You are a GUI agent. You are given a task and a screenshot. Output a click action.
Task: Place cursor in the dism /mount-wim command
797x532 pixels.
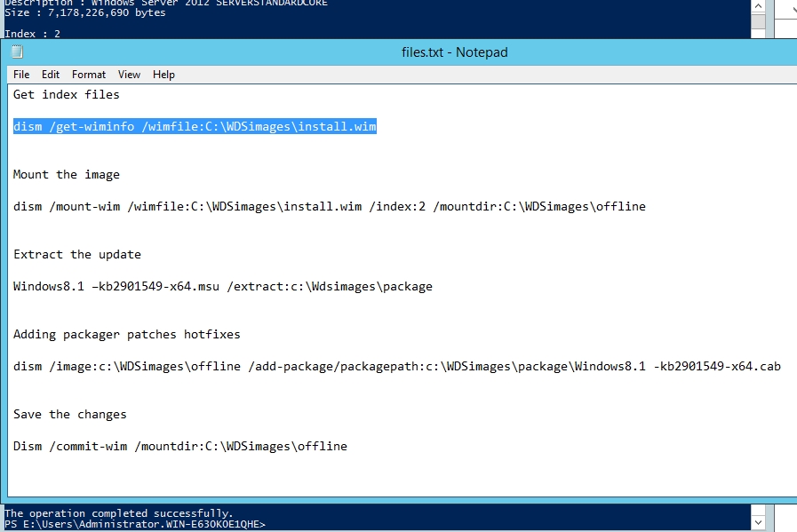329,207
